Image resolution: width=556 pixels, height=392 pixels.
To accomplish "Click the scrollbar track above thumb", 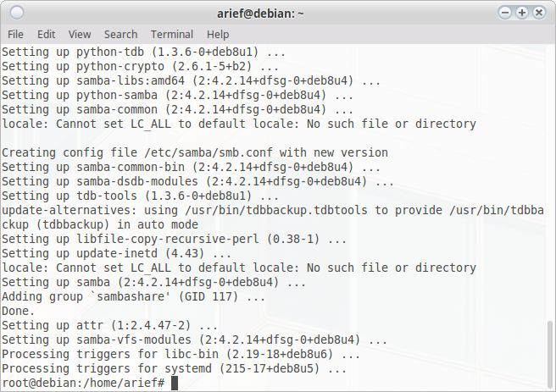I will coord(550,182).
